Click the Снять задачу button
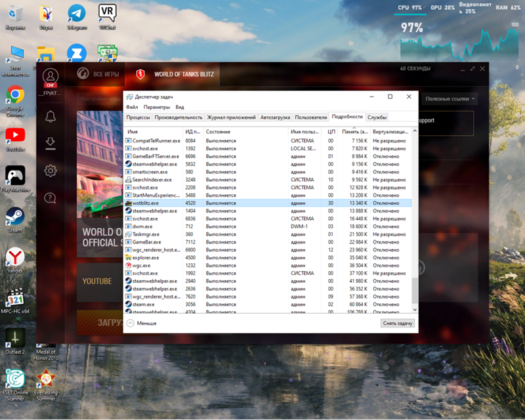The height and width of the screenshot is (420, 525). coord(398,324)
